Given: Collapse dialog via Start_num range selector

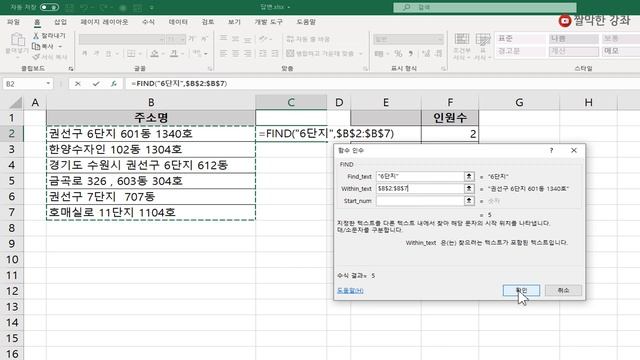Looking at the screenshot, I should (469, 201).
